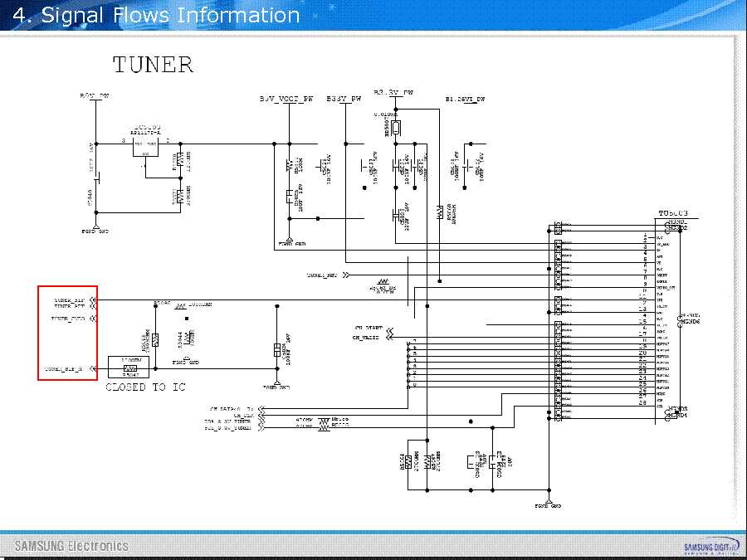Click the tuner connector reference label 'TU5003'
This screenshot has width=747, height=560.
[673, 213]
